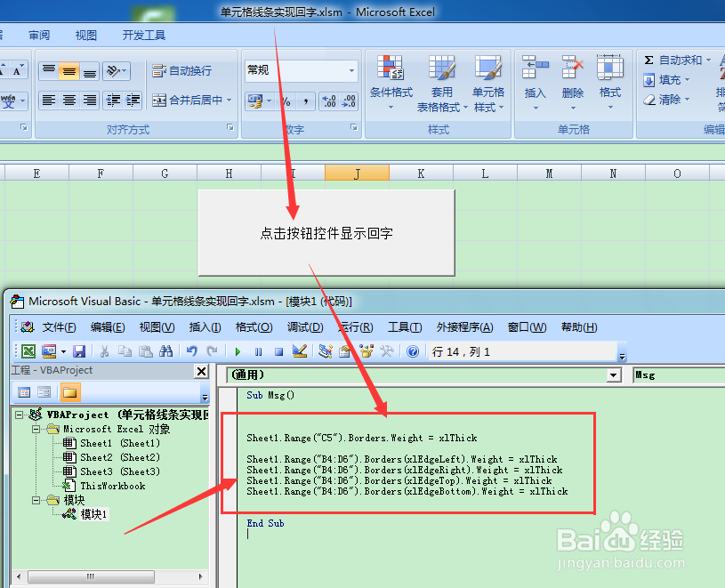Open AutoSum (自动求和) dropdown arrow

click(x=708, y=60)
